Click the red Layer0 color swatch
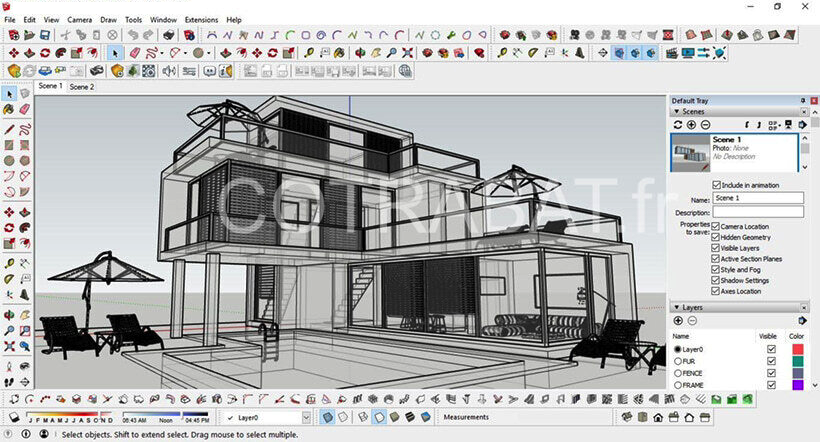 [797, 350]
